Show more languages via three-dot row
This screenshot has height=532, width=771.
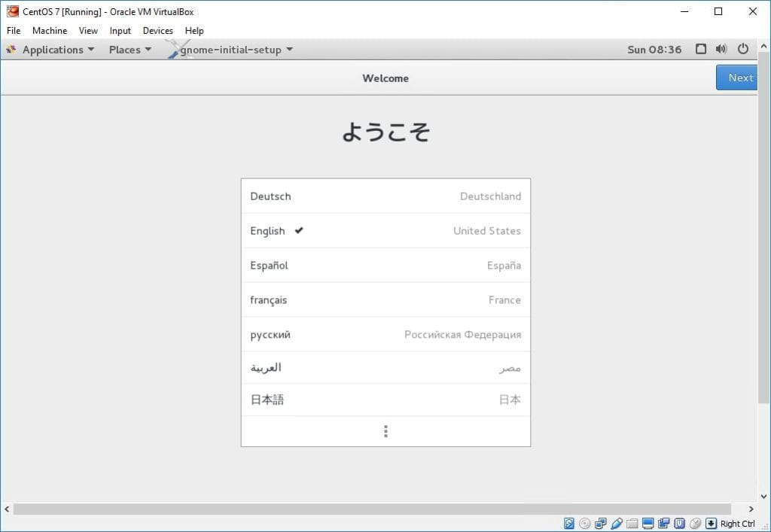click(x=385, y=431)
